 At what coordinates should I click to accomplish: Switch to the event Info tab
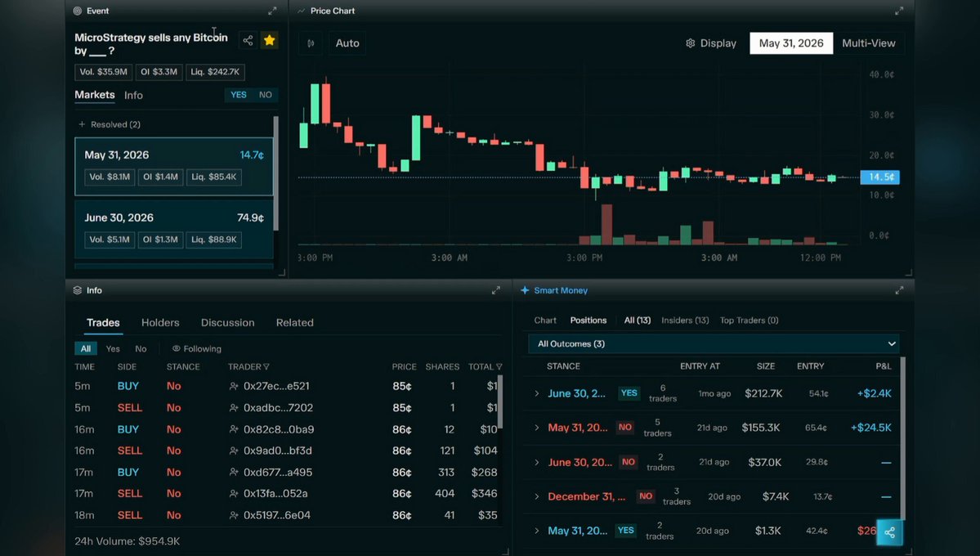coord(133,95)
